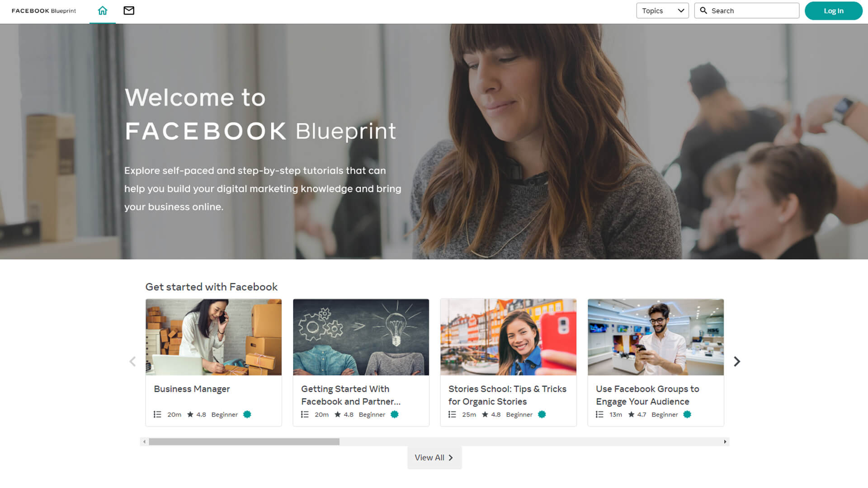The width and height of the screenshot is (868, 488).
Task: Open Business Manager course title
Action: tap(192, 389)
